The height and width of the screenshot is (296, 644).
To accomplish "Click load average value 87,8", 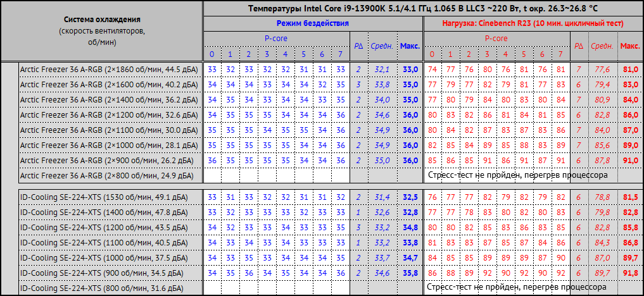I will tap(602, 161).
